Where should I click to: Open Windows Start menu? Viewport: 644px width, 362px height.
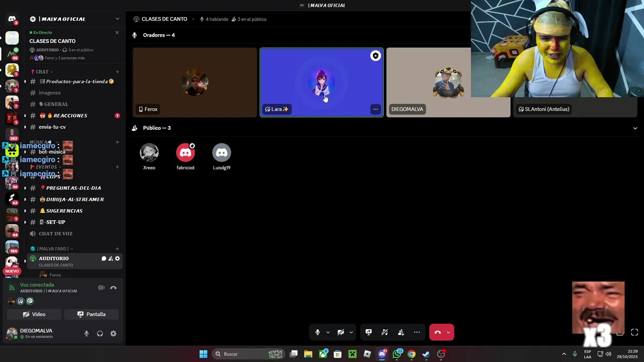(203, 354)
